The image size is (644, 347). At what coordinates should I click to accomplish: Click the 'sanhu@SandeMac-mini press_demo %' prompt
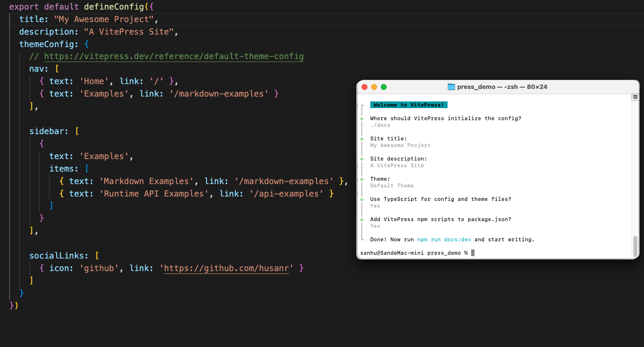(x=414, y=253)
